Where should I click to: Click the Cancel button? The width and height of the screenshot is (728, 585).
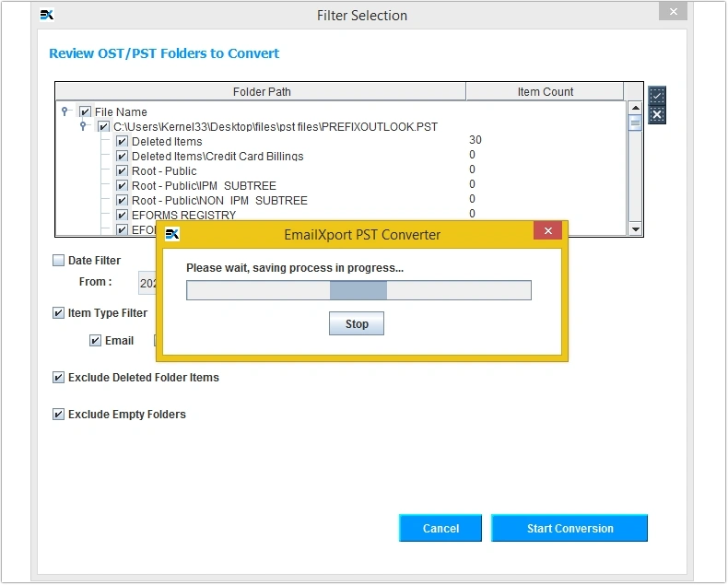pos(440,529)
